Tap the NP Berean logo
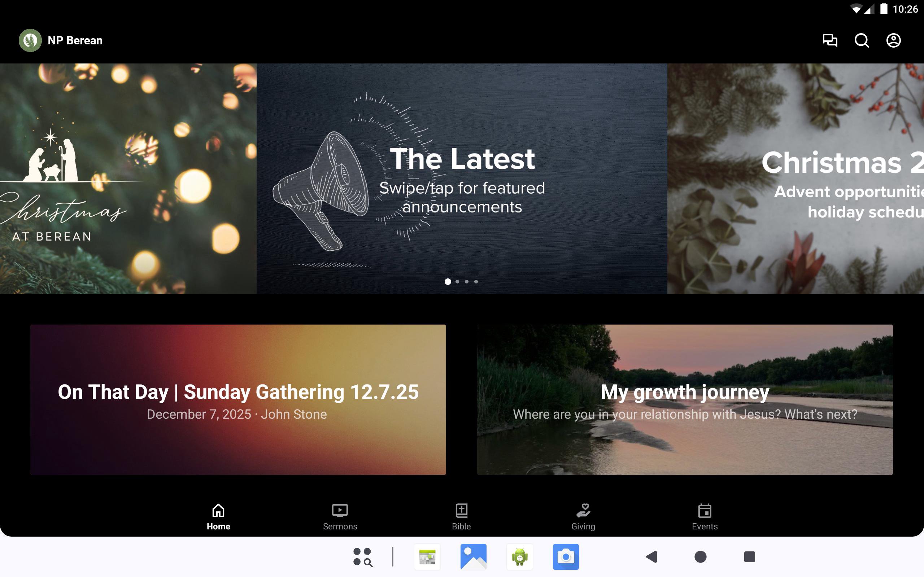The width and height of the screenshot is (924, 577). (30, 40)
